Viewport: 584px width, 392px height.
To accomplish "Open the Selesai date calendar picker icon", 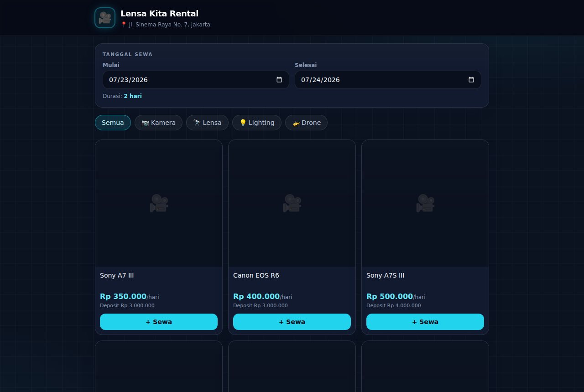I will click(471, 80).
